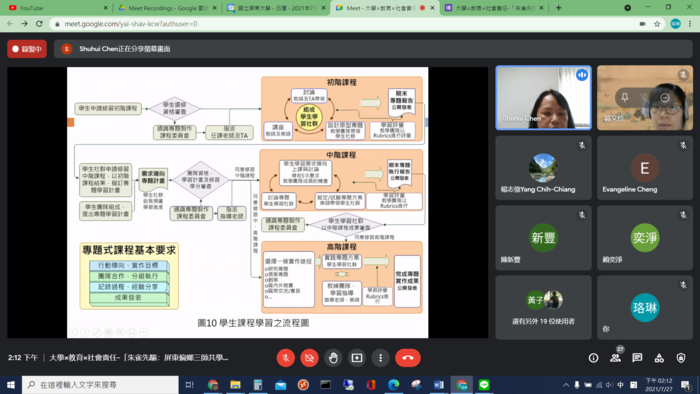Open the Windows Start menu

(11, 384)
